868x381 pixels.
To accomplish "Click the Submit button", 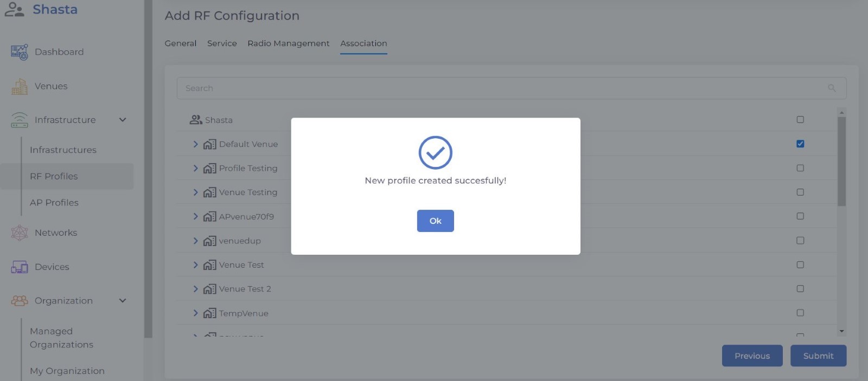I will (818, 356).
